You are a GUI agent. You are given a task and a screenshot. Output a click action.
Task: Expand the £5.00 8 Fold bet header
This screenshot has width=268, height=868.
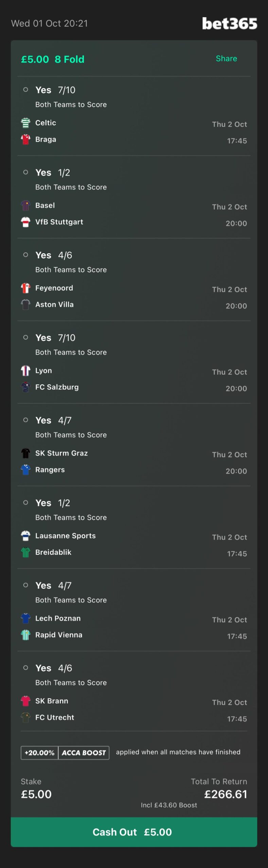point(53,59)
